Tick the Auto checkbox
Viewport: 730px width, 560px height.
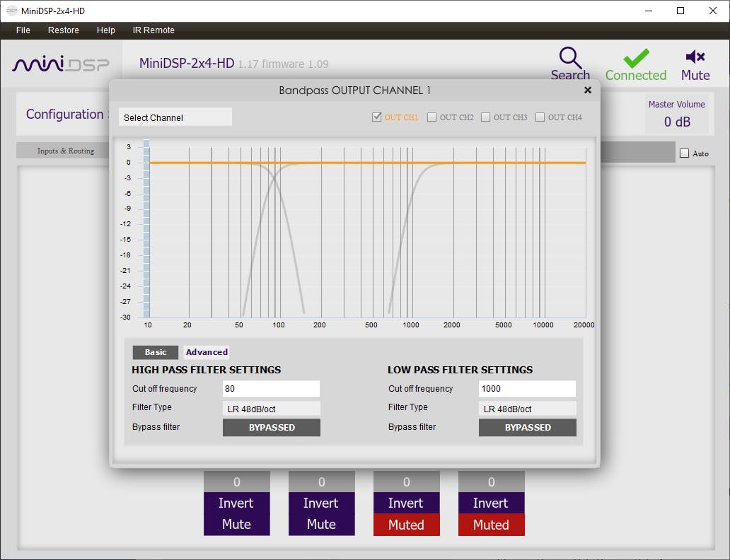[684, 153]
